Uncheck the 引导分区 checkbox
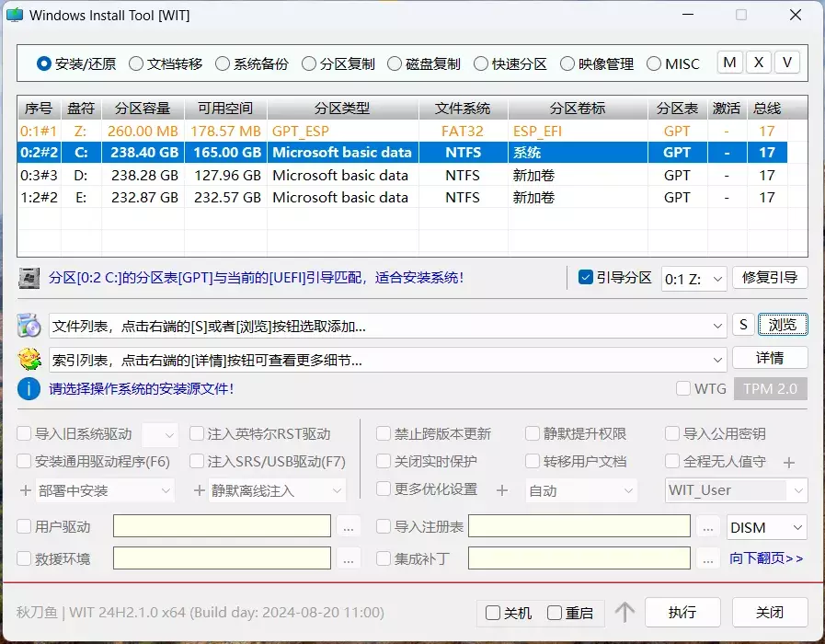The width and height of the screenshot is (825, 644). (586, 277)
